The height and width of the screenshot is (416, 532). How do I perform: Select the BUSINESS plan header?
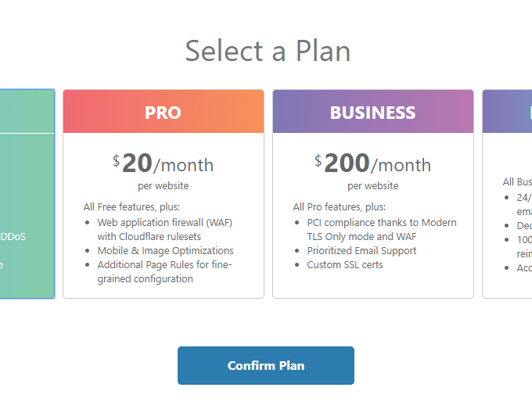point(372,112)
